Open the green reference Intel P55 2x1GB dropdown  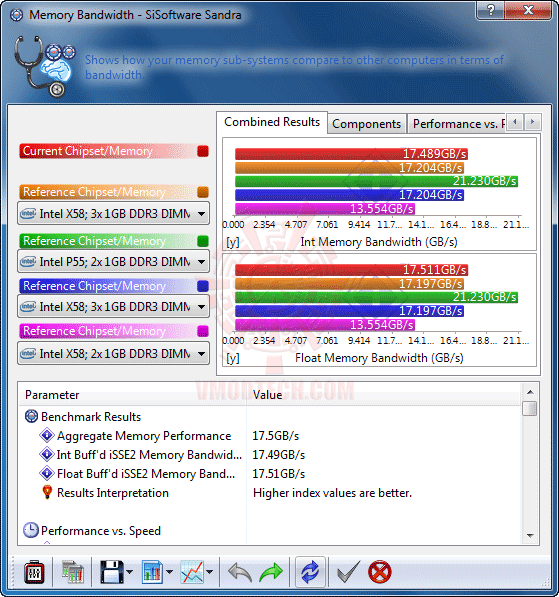[x=113, y=262]
